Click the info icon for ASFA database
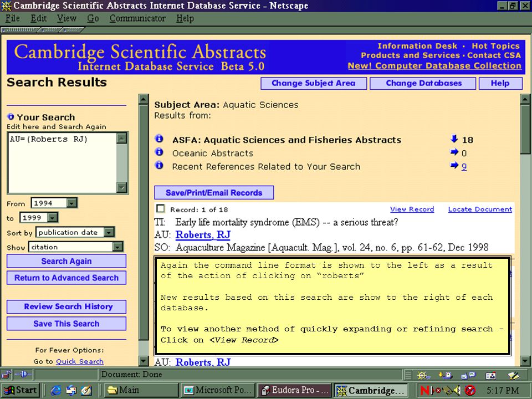532x399 pixels. [x=159, y=139]
